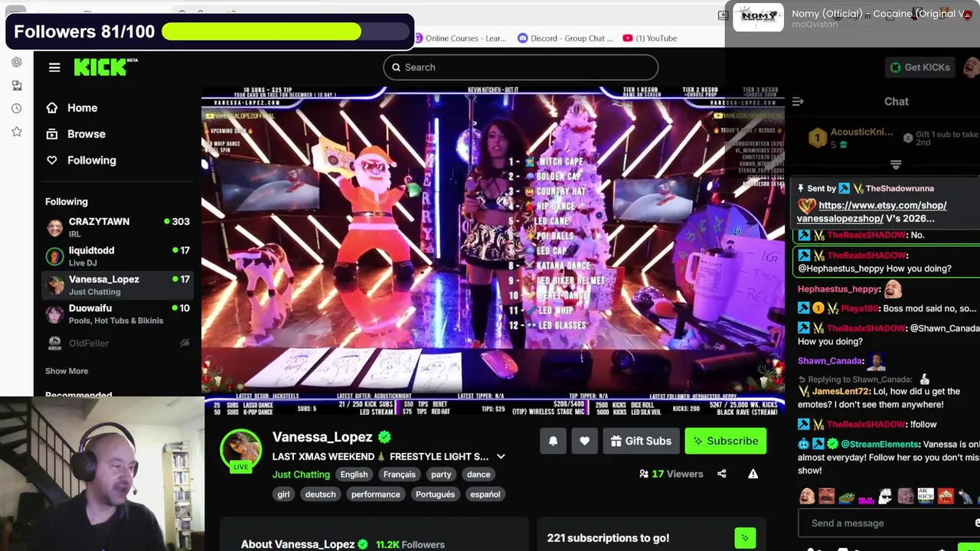
Task: Select the girl tag
Action: [283, 494]
